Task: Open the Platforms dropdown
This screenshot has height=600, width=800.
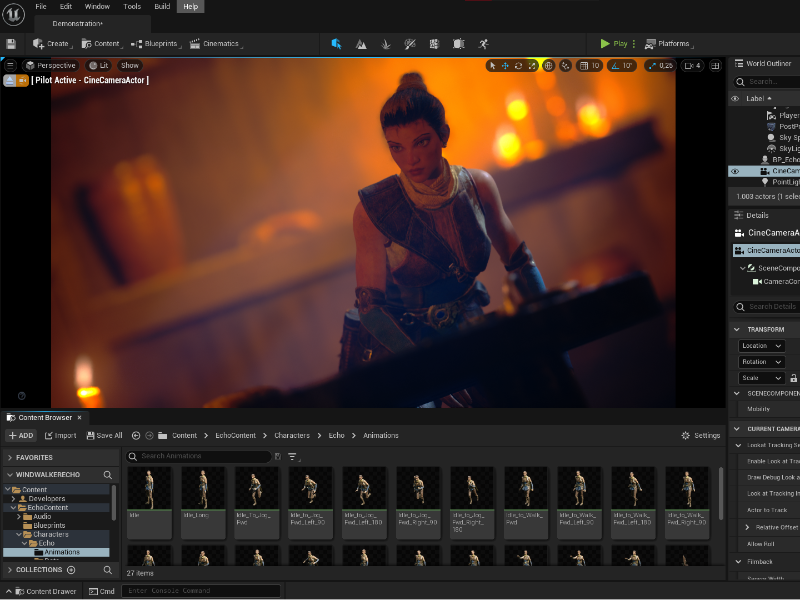Action: (669, 44)
